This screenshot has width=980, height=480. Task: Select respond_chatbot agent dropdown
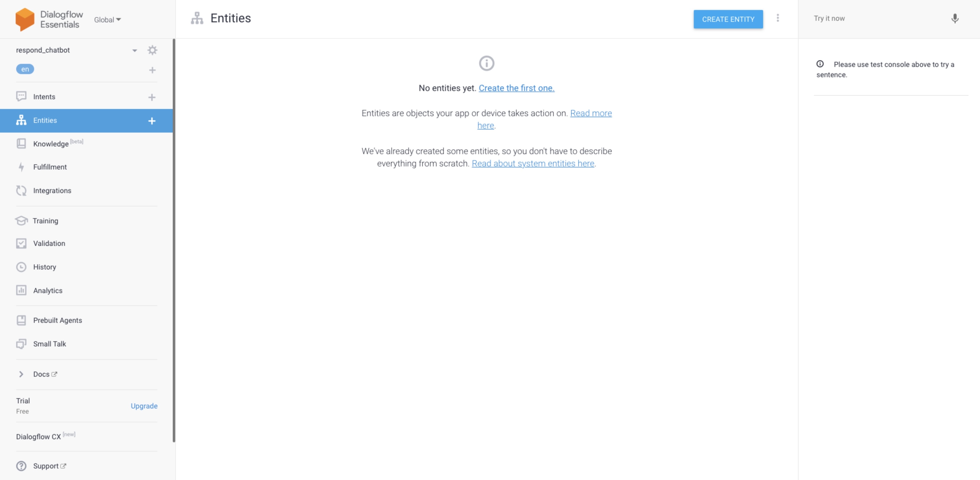tap(133, 50)
